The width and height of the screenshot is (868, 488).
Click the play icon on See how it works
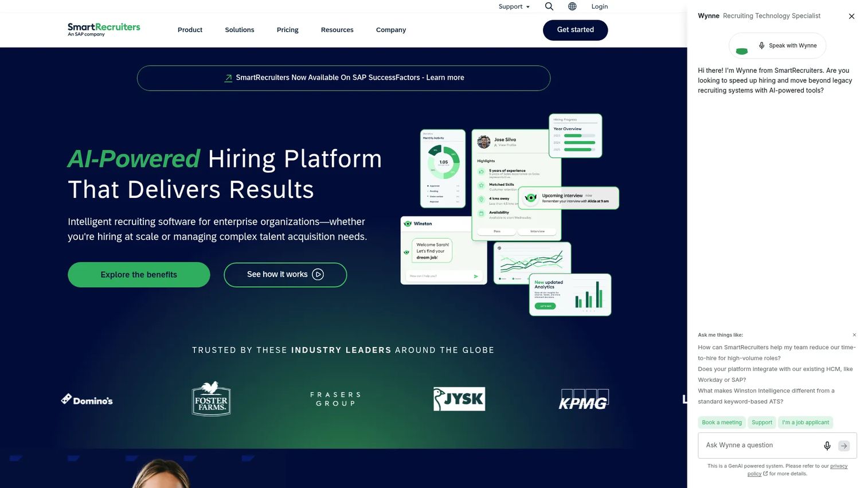pos(318,275)
